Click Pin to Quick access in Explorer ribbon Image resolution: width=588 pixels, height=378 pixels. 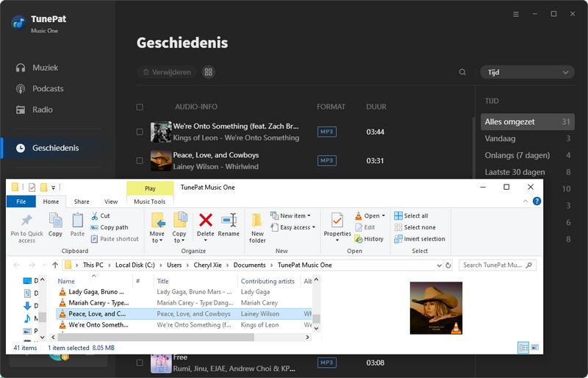[26, 229]
